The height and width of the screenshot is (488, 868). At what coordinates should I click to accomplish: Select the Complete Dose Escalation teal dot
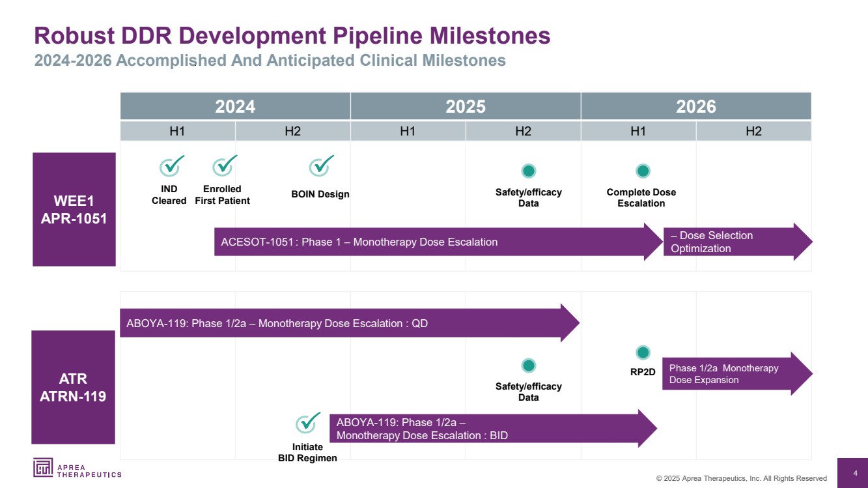tap(643, 171)
